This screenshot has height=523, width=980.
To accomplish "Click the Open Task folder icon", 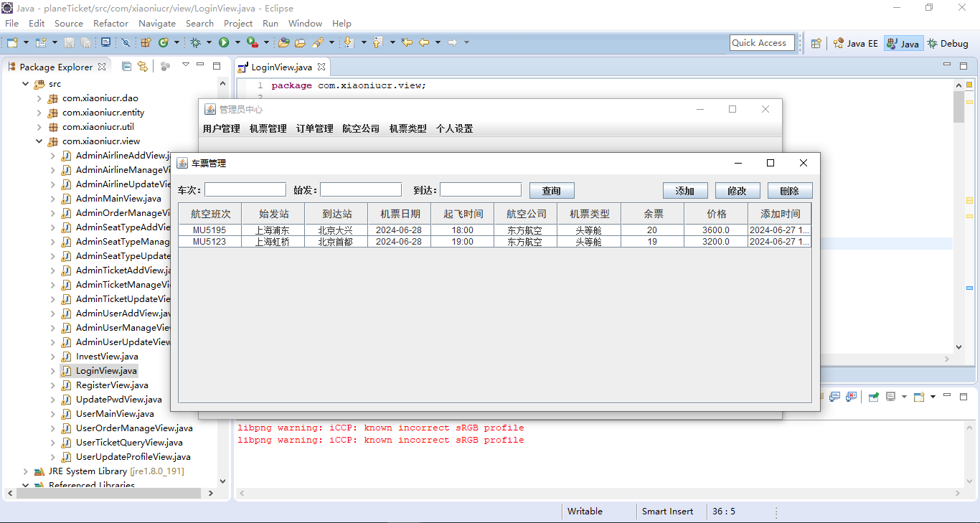I will pyautogui.click(x=300, y=42).
